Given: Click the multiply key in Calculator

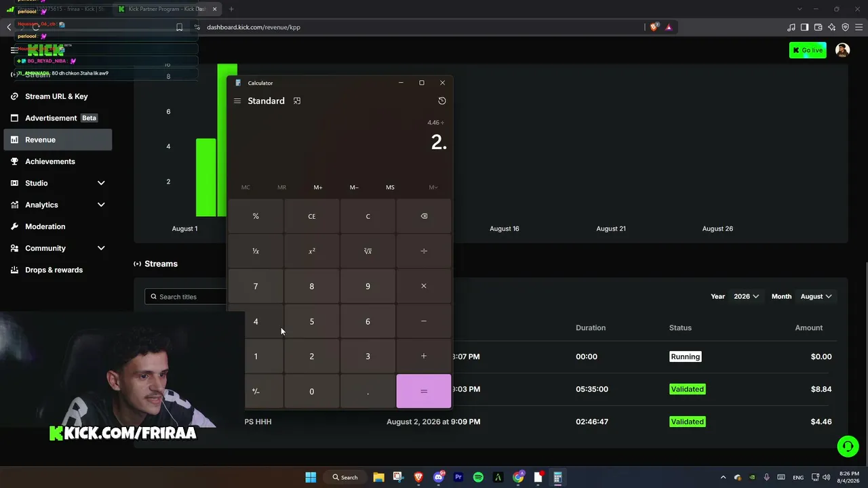Looking at the screenshot, I should pos(424,286).
